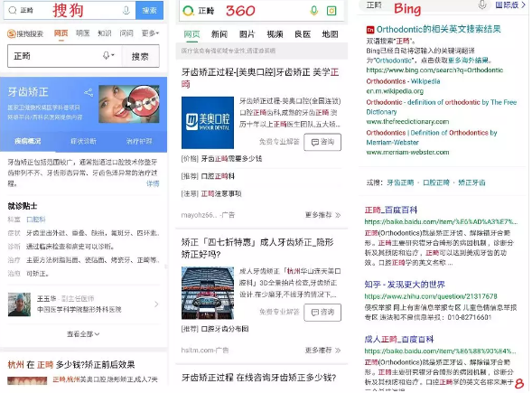The image size is (532, 393).
Task: Select the 症状诊断 tab in card
Action: 83,141
